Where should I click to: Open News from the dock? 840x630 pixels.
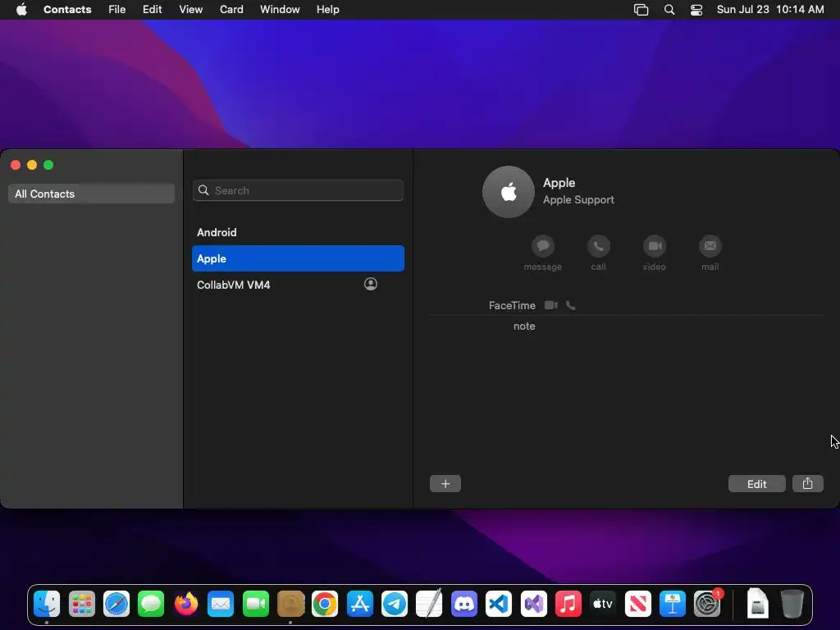pos(637,604)
